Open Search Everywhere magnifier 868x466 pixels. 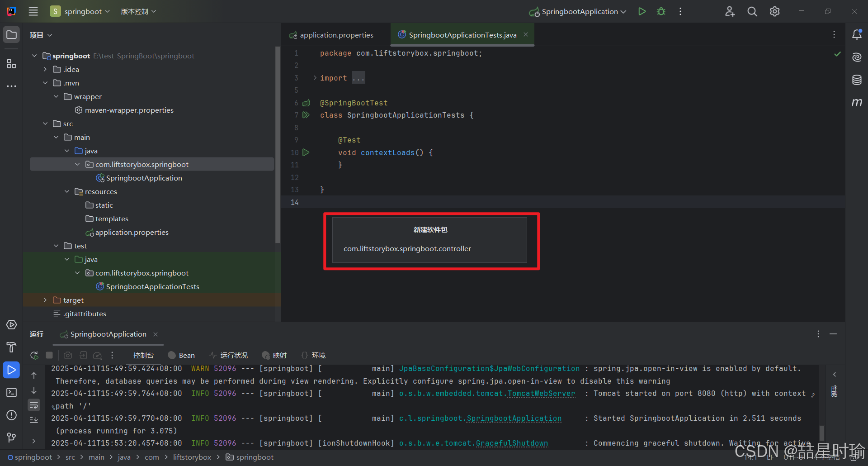point(752,11)
